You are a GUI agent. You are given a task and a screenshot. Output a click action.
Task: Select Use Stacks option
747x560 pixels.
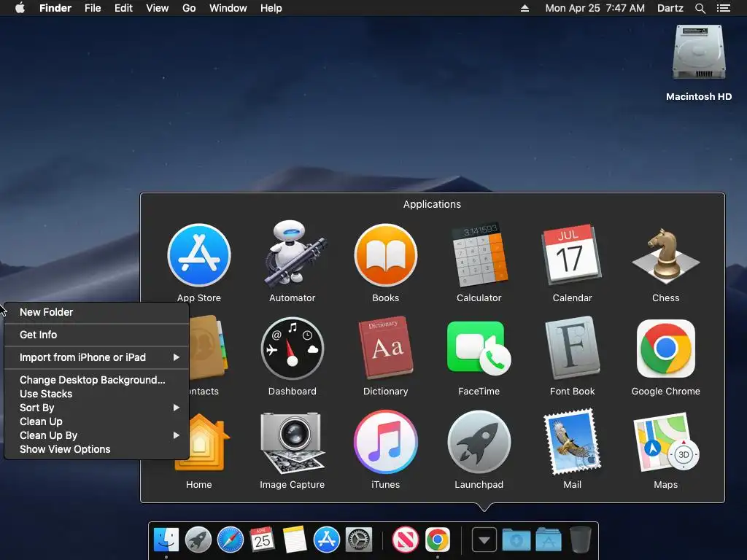tap(97, 394)
